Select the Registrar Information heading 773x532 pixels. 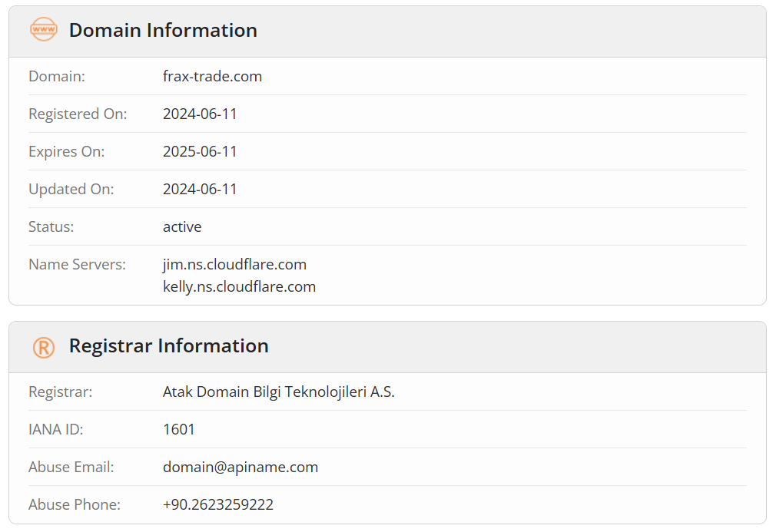click(168, 345)
